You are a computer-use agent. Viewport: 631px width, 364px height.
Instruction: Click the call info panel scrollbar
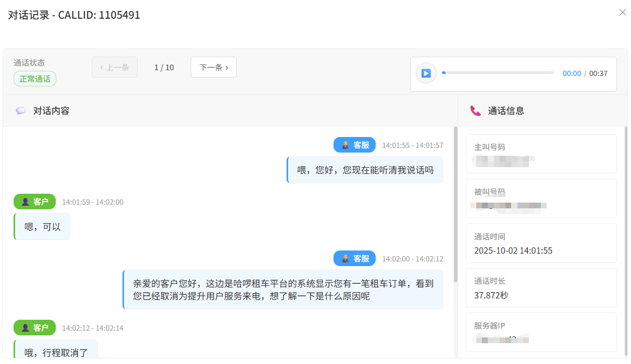pos(626,241)
